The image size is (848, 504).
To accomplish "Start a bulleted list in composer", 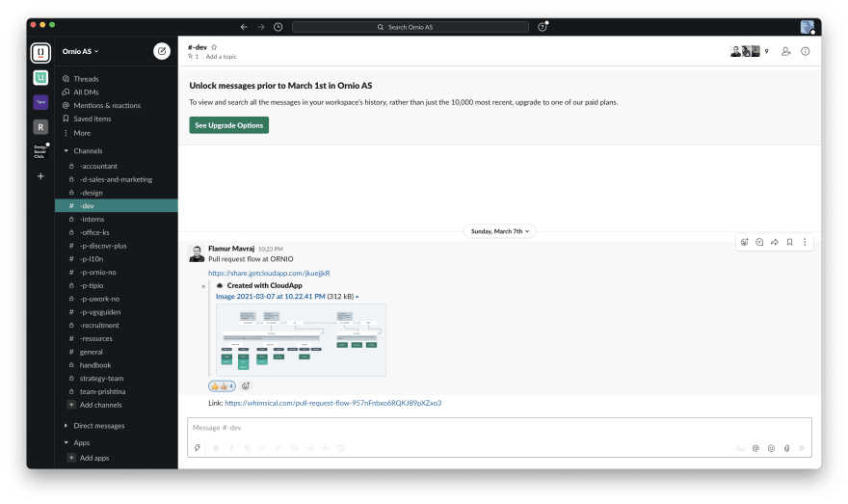I will [x=310, y=448].
